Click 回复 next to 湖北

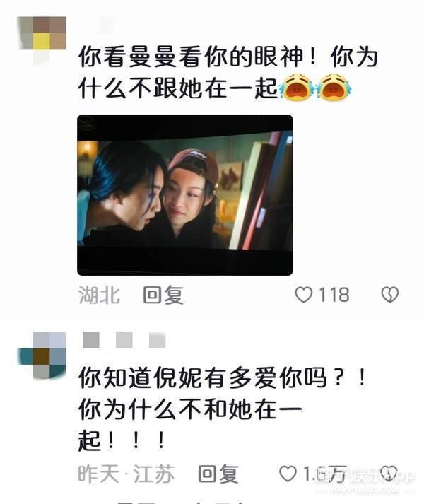click(x=163, y=295)
